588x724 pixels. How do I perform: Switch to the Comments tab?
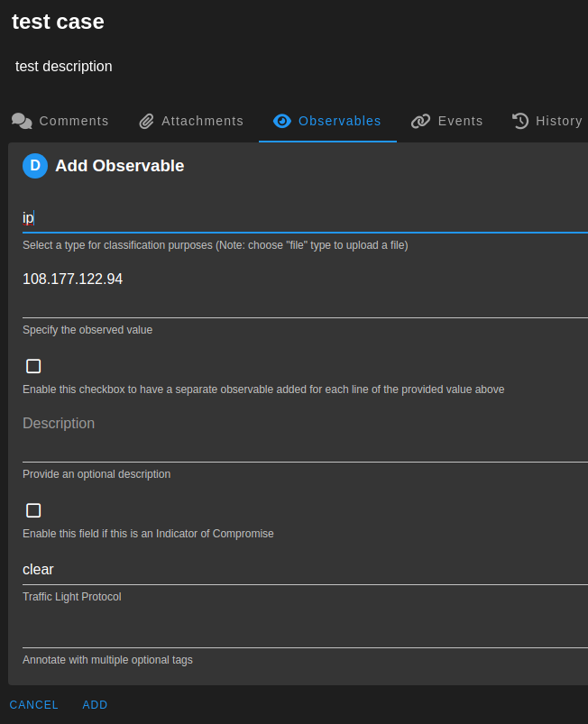60,121
